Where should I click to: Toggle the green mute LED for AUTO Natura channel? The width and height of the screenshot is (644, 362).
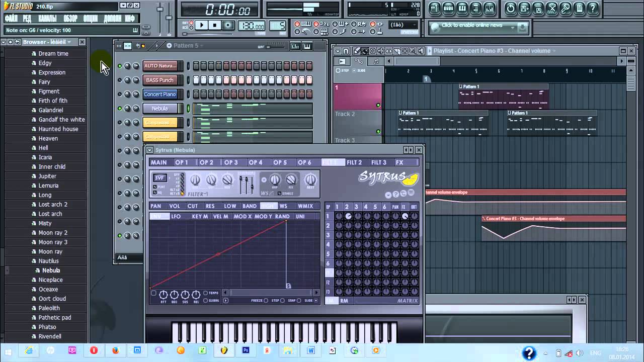click(x=120, y=66)
